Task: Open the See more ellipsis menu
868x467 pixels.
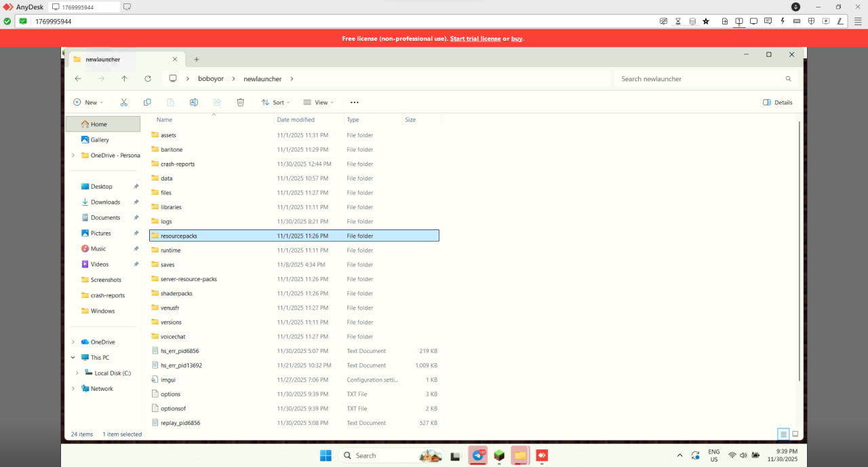Action: (x=354, y=102)
